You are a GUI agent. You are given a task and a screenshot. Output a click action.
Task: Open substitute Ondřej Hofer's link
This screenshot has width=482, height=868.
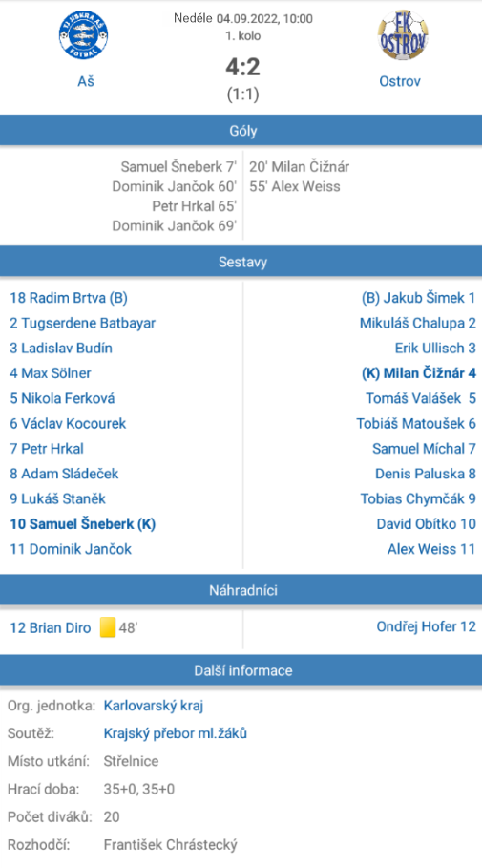tap(426, 626)
